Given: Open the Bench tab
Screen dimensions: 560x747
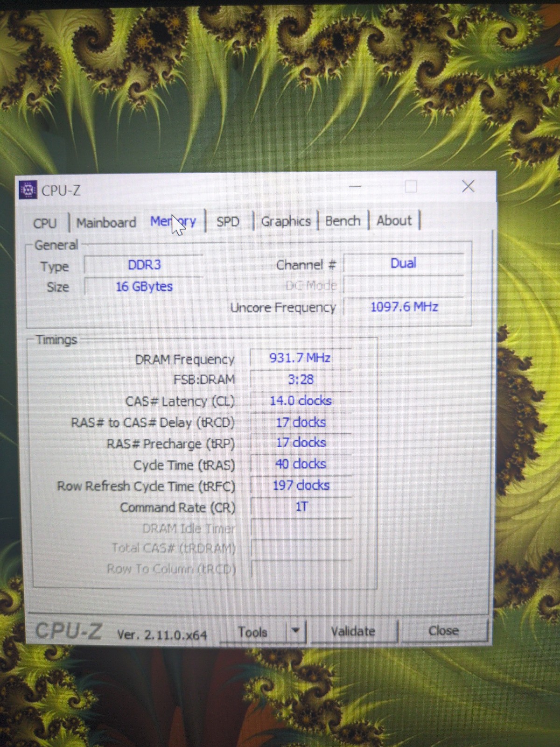Looking at the screenshot, I should point(343,220).
